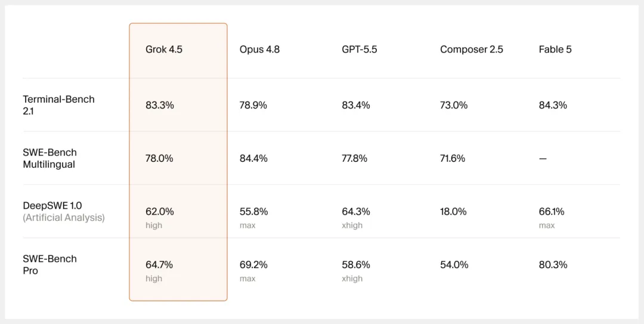The width and height of the screenshot is (644, 324).
Task: Select Opus 4.8 SWE-Bench Pro score 69.2%
Action: point(253,265)
